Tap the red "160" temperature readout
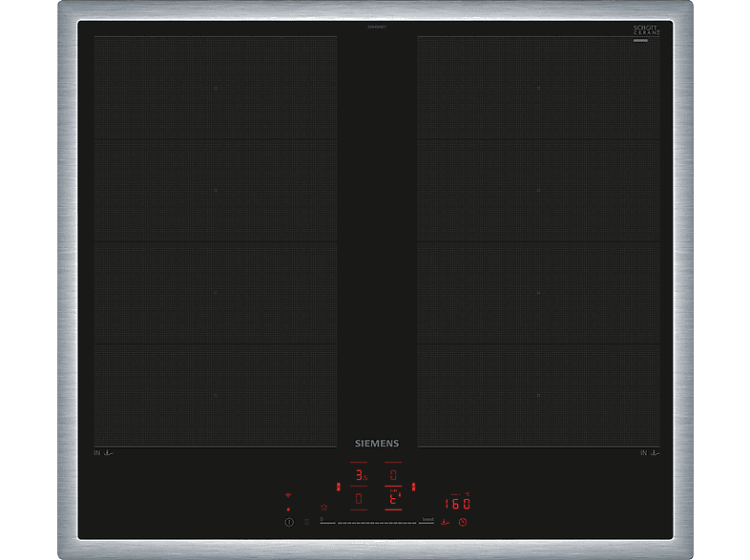Viewport: 750px width, 560px height. pyautogui.click(x=458, y=504)
